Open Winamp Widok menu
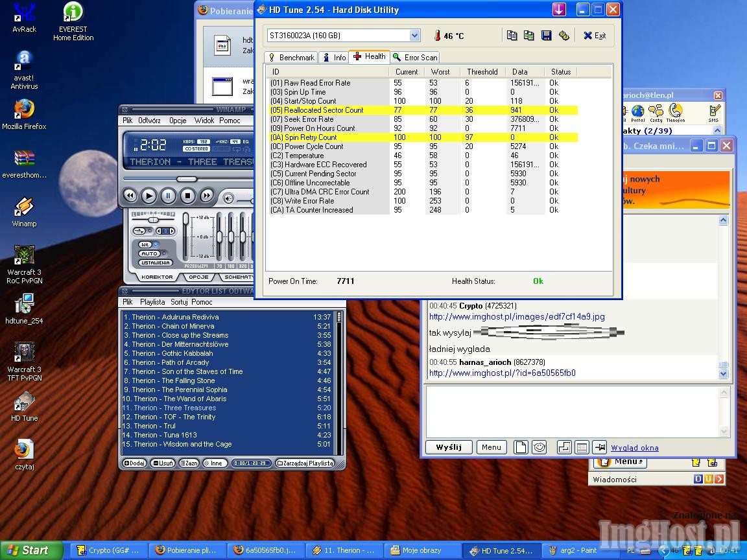Viewport: 747px width, 560px height. click(x=204, y=121)
